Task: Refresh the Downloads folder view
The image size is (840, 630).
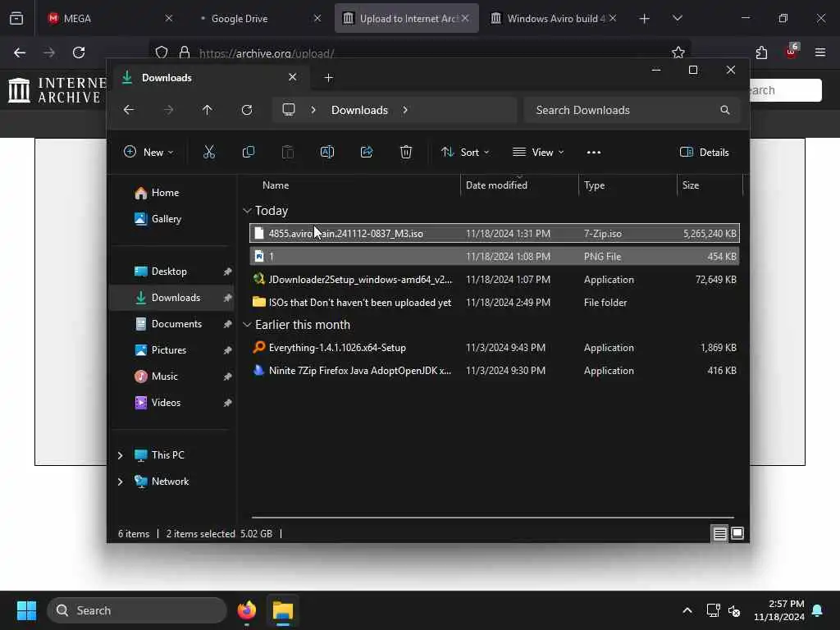Action: click(x=247, y=110)
